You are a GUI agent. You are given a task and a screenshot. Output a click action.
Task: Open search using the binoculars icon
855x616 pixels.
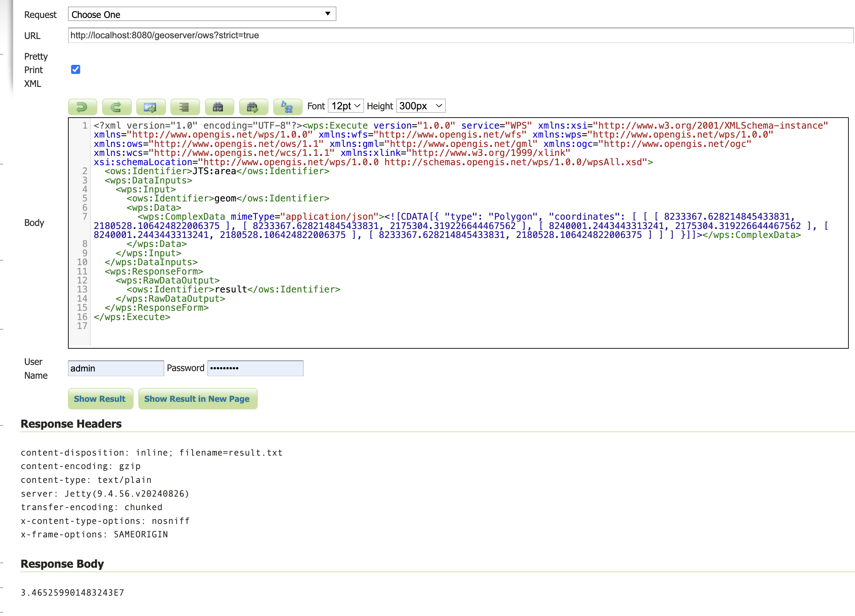[219, 107]
